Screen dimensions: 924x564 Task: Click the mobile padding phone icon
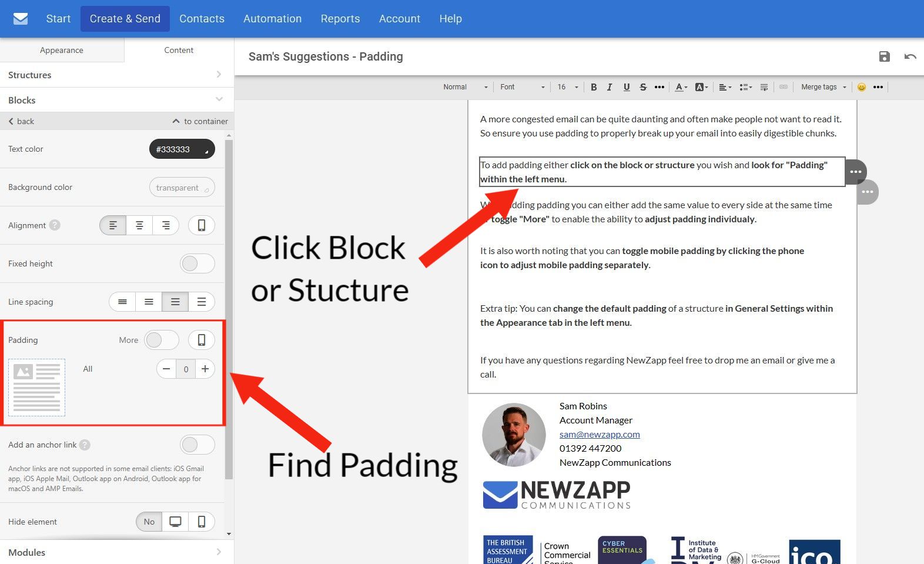(x=201, y=340)
